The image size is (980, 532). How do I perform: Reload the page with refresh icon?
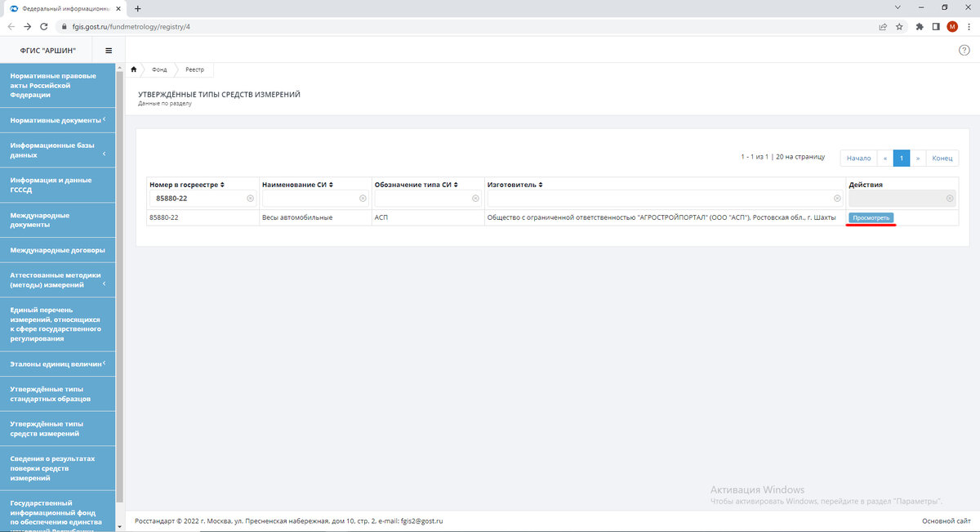pos(44,26)
